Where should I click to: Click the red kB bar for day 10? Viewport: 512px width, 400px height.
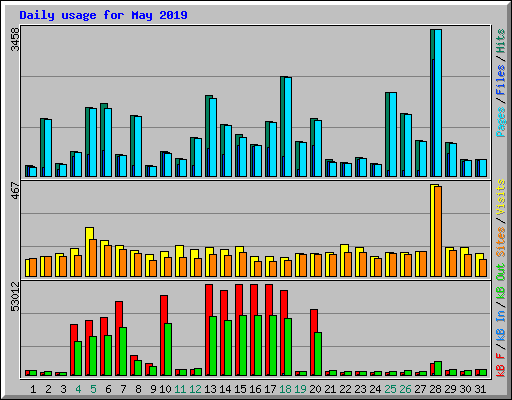tap(162, 335)
